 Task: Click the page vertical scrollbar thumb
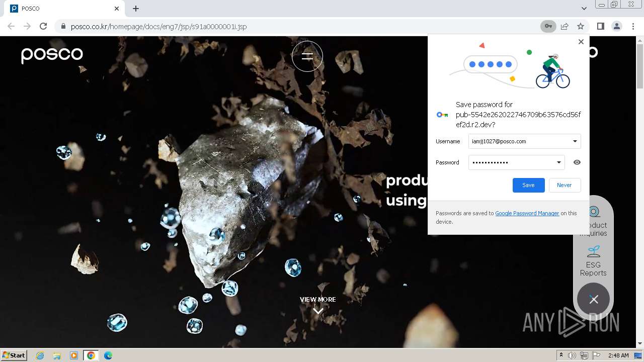click(640, 65)
